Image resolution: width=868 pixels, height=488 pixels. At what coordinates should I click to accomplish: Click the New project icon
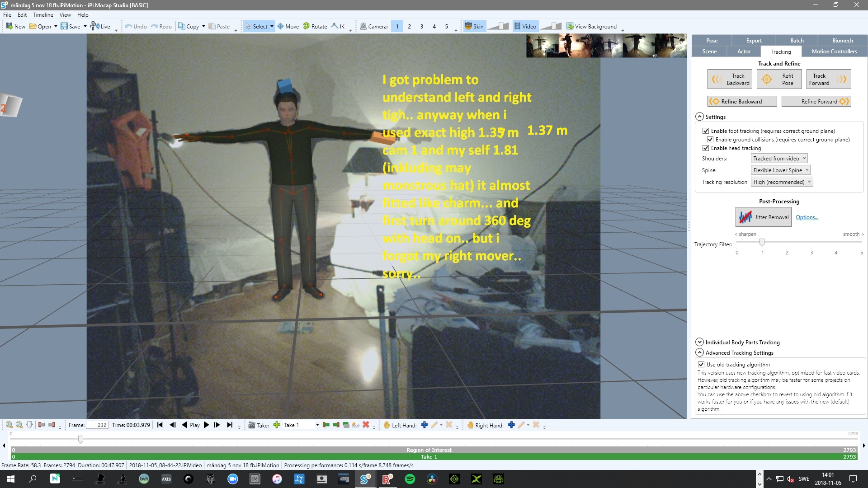point(9,26)
